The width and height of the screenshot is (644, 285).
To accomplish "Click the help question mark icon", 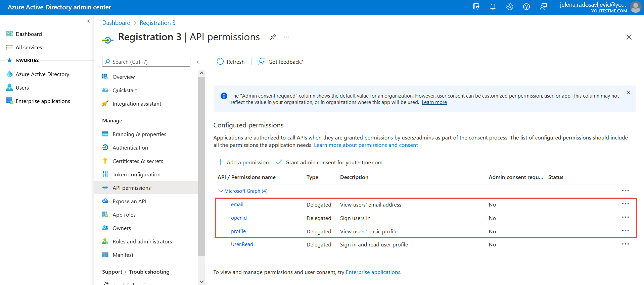I will tap(526, 7).
